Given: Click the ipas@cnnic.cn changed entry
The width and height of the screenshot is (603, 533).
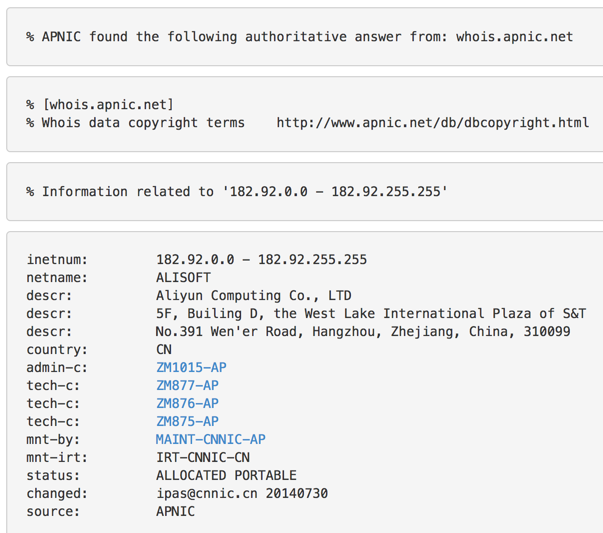Looking at the screenshot, I should pos(242,493).
